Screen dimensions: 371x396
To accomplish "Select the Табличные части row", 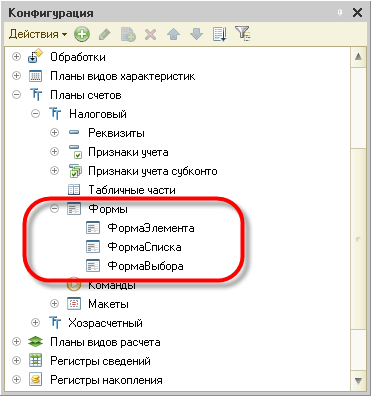I will click(x=132, y=190).
